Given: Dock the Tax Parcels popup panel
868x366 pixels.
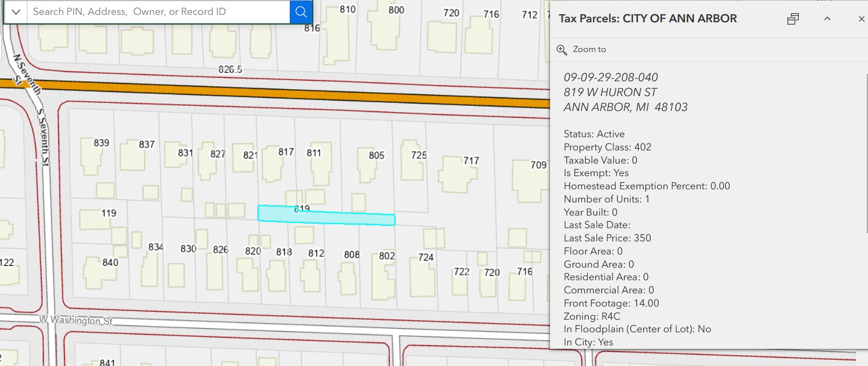Looking at the screenshot, I should pos(793,19).
